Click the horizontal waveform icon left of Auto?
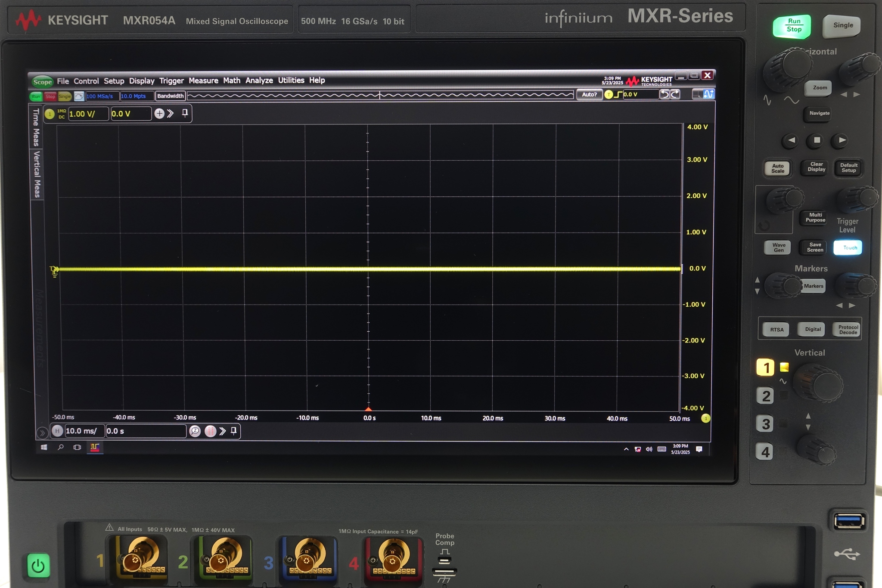882x588 pixels. tap(380, 95)
